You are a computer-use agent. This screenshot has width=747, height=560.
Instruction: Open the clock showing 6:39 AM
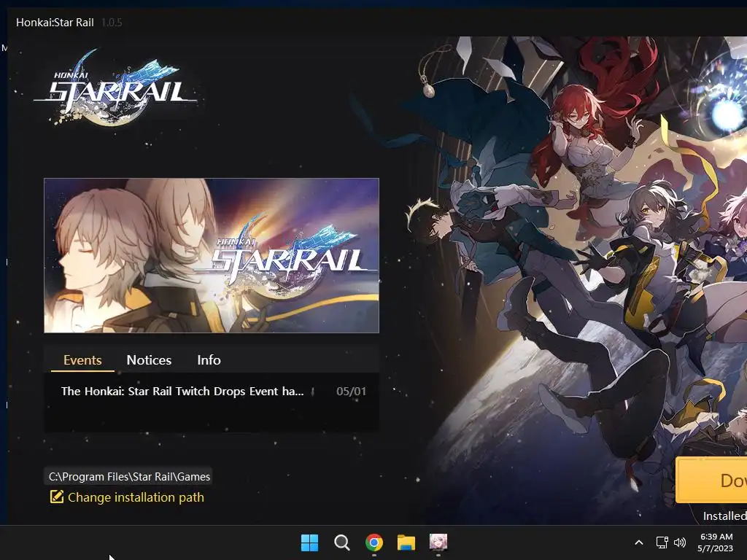(x=716, y=542)
